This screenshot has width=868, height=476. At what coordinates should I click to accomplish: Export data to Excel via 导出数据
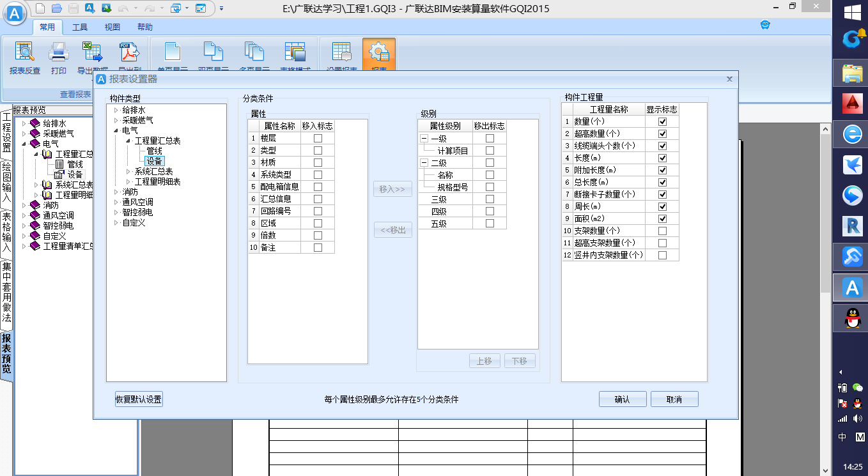pyautogui.click(x=93, y=58)
